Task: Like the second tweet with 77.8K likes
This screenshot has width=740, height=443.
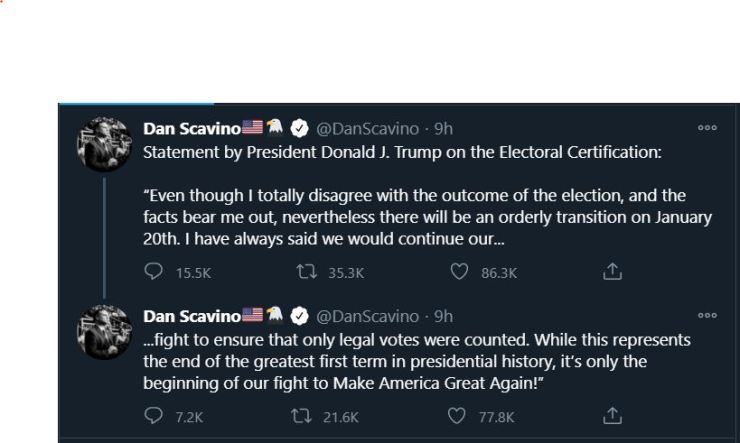Action: click(x=460, y=417)
